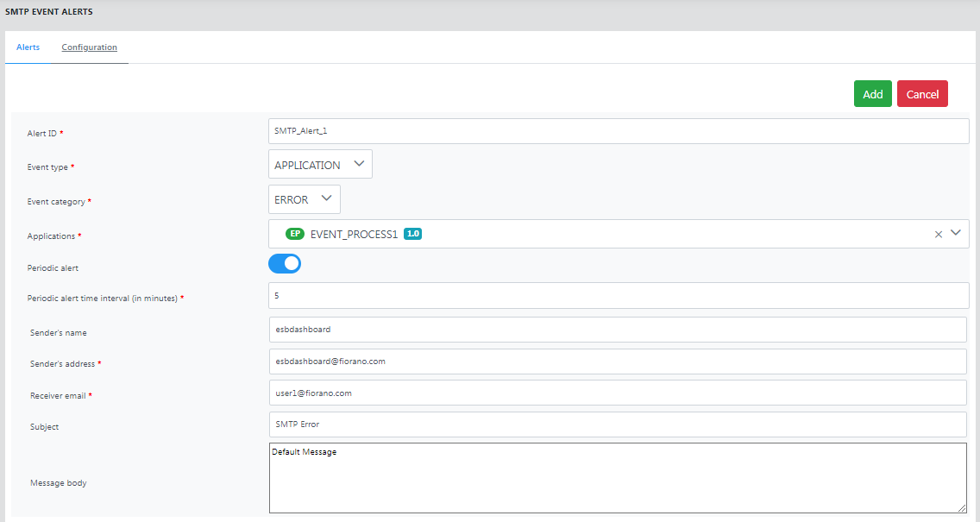980x522 pixels.
Task: Click the Event type label
Action: [x=47, y=167]
